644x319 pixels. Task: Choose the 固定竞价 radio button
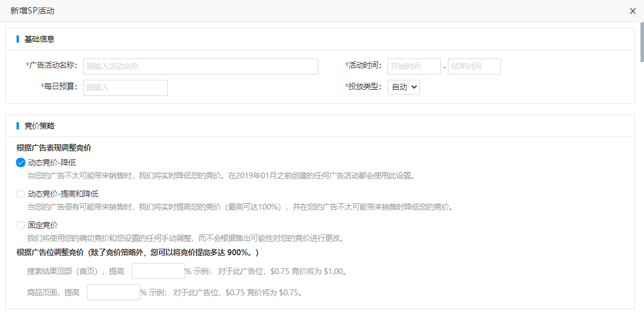[21, 225]
